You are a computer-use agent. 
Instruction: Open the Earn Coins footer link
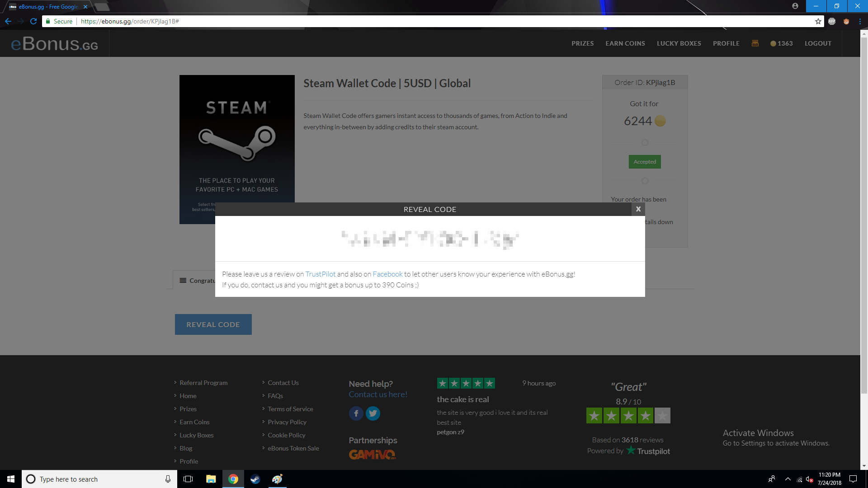(194, 422)
